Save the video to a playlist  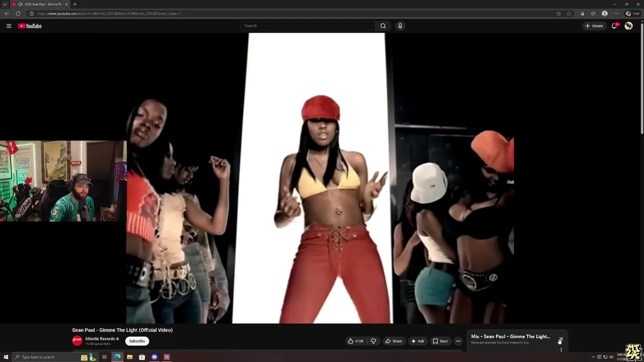440,341
